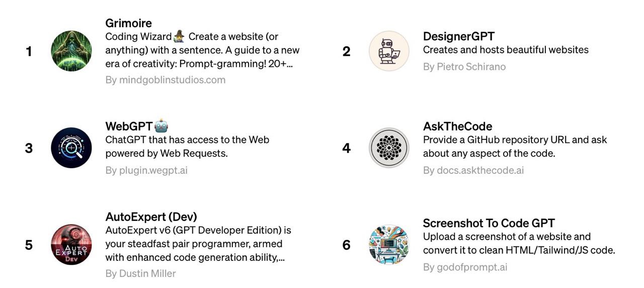644x288 pixels.
Task: Click the plugin.wegpt.ai author text
Action: coord(146,170)
